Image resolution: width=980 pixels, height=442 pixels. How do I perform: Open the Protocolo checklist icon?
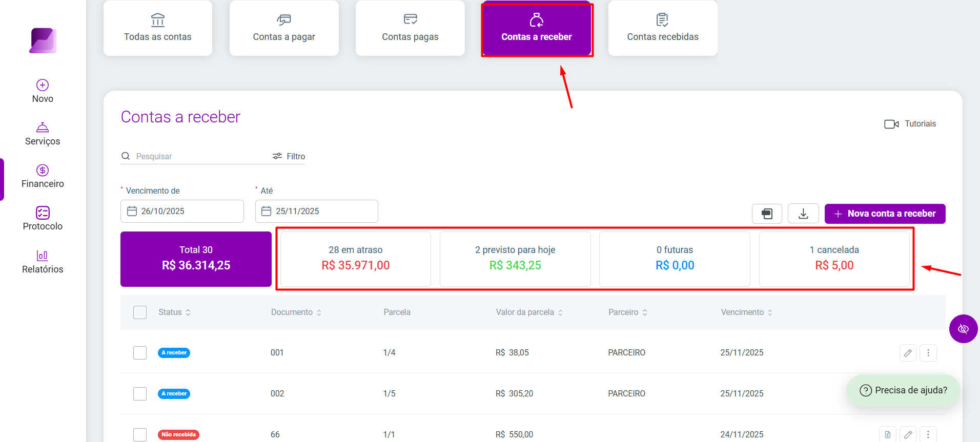43,213
